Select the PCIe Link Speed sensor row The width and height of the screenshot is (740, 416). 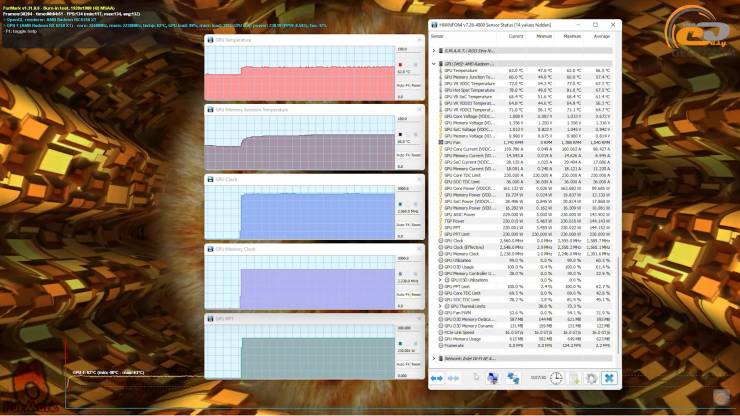click(x=526, y=332)
